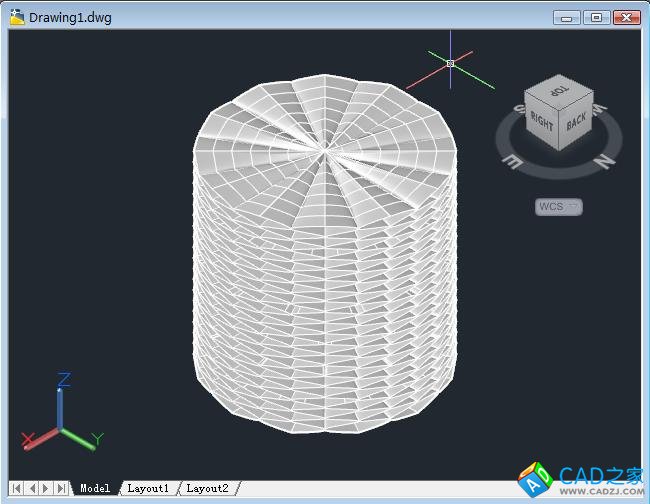Image resolution: width=650 pixels, height=504 pixels.
Task: Jump to first layout tab arrow
Action: 17,488
